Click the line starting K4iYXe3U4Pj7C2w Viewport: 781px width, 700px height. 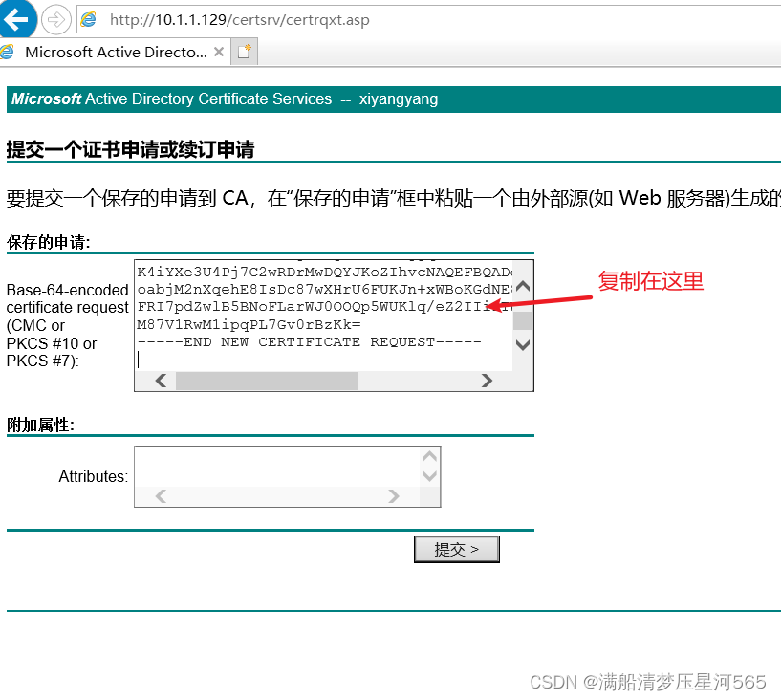pyautogui.click(x=324, y=272)
